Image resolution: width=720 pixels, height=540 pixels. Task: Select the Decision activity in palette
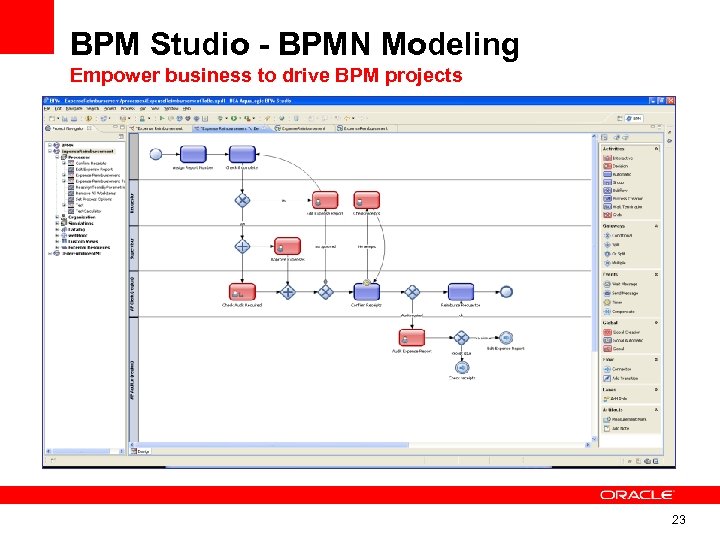(616, 166)
